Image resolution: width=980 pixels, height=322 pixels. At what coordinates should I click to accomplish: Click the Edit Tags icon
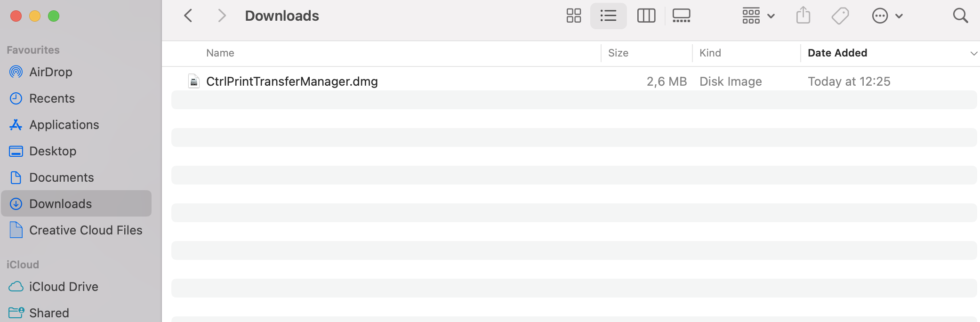(840, 16)
